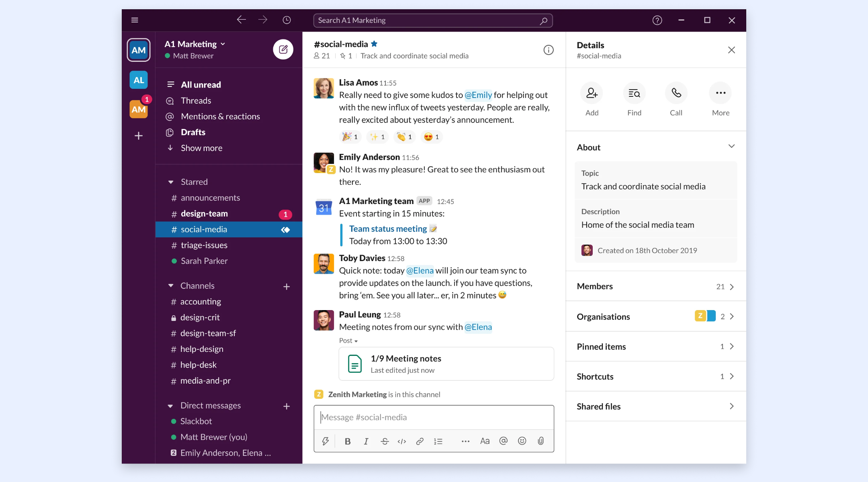Viewport: 868px width, 482px height.
Task: Open the help question mark icon
Action: (657, 20)
